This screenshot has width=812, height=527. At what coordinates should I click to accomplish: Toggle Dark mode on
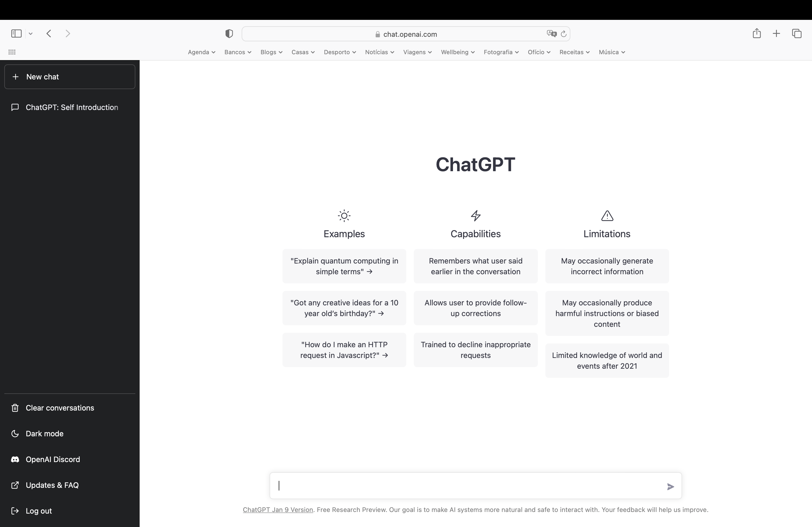(44, 433)
